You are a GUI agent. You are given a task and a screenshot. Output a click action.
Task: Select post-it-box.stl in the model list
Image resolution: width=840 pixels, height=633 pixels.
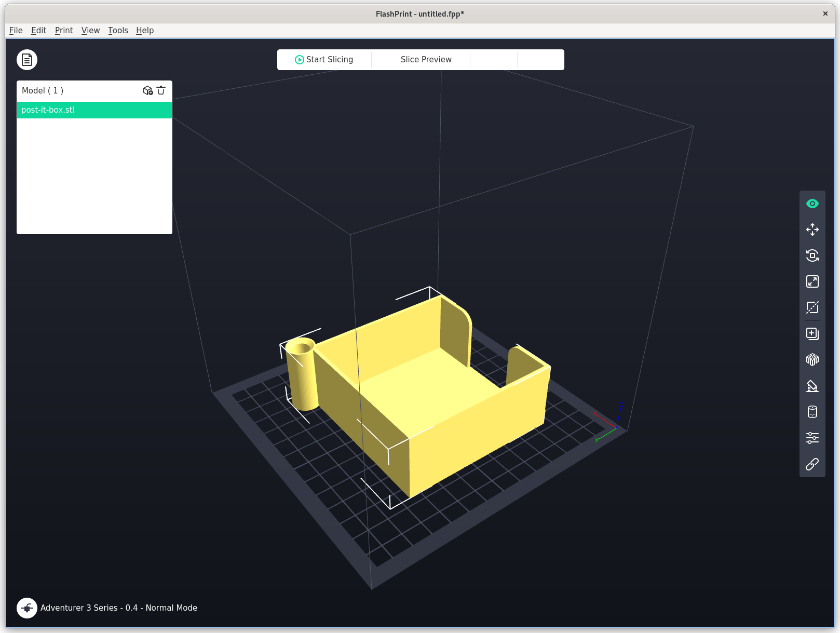tap(94, 110)
